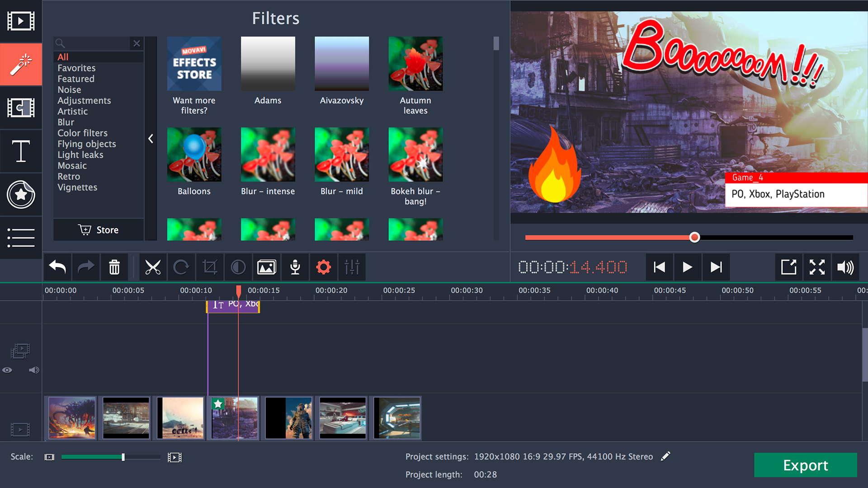Hide the video track with the eye toggle
Image resolution: width=868 pixels, height=488 pixels.
7,370
